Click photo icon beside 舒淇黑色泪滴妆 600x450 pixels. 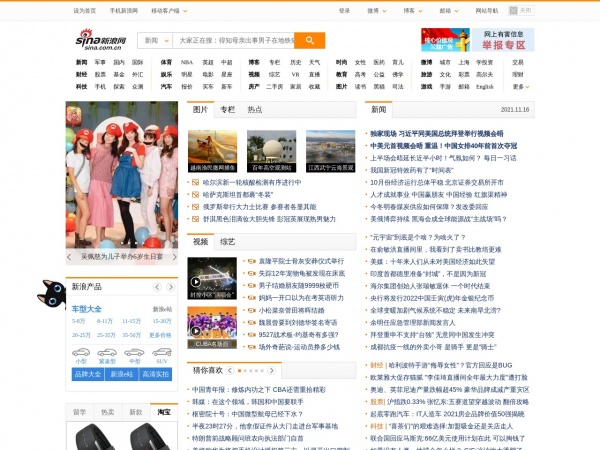(195, 219)
